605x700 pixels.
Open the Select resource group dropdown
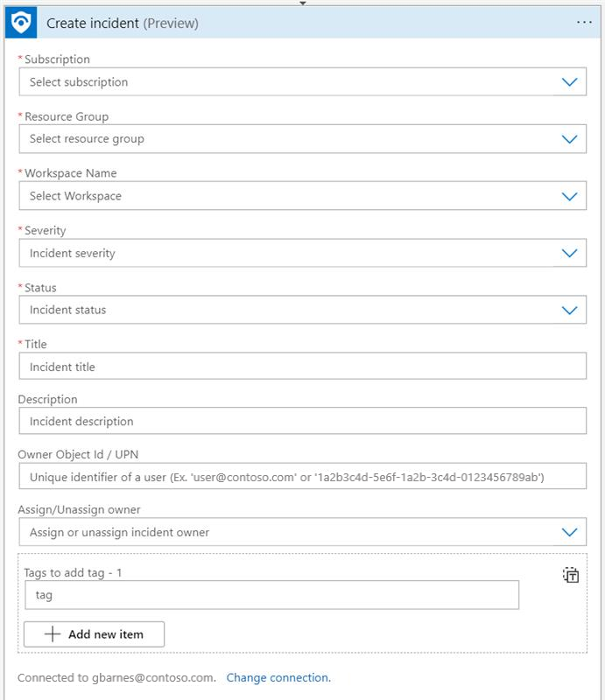[x=289, y=139]
